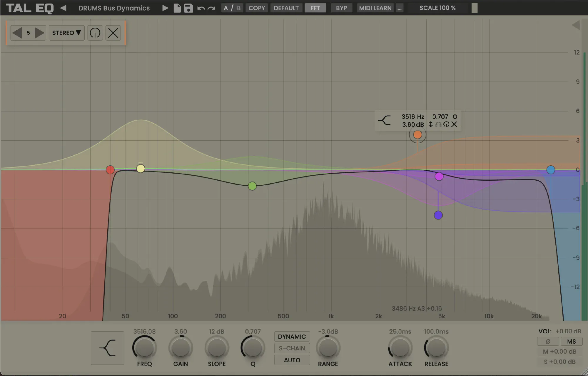Screen dimensions: 588x376
Task: Click the phase invert Ø button
Action: click(548, 341)
